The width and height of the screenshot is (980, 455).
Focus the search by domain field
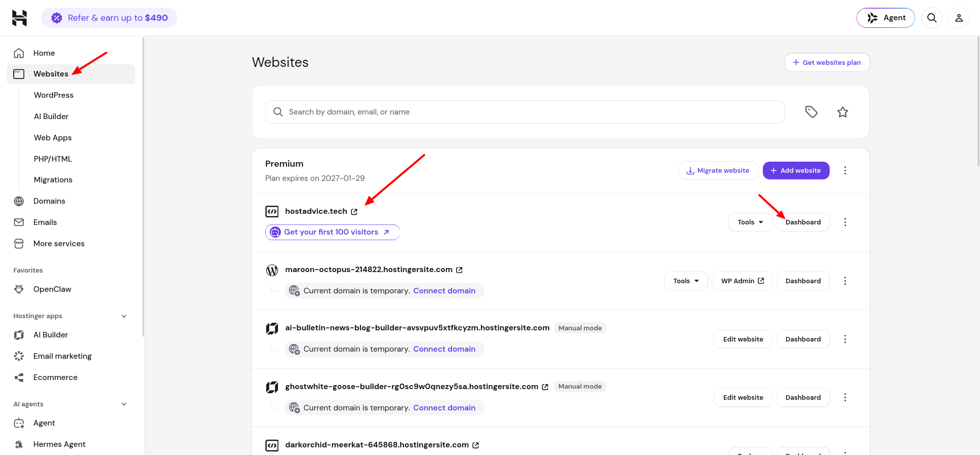pyautogui.click(x=525, y=112)
